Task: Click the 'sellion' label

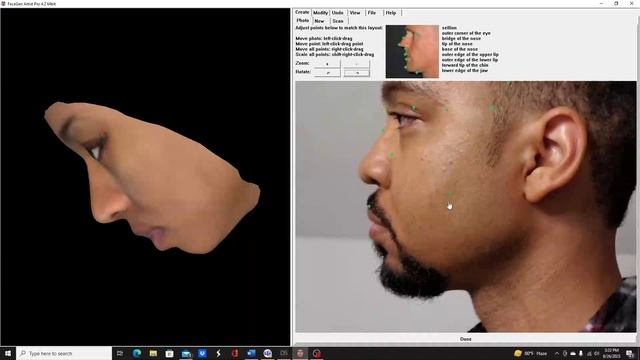Action: [449, 28]
